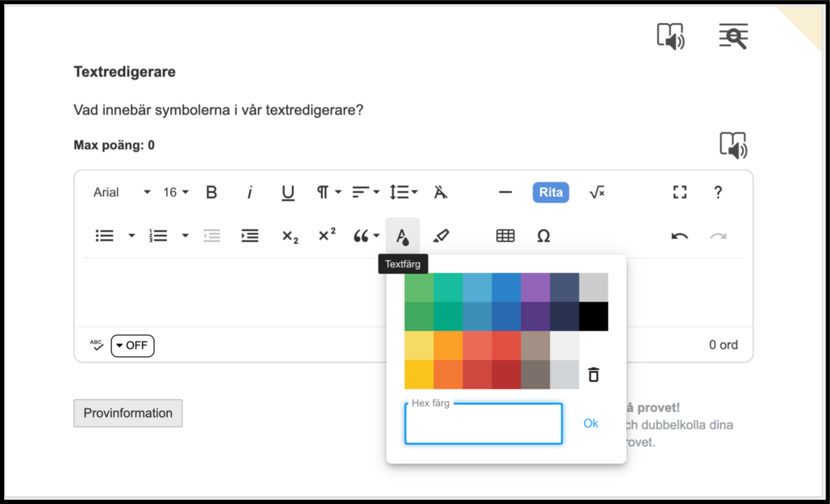Insert horizontal line
830x504 pixels.
click(x=505, y=192)
